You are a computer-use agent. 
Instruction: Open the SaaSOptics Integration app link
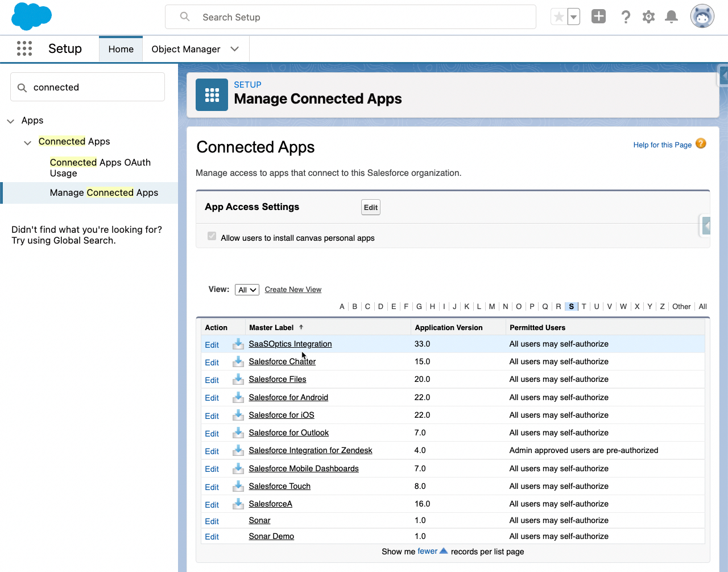[x=290, y=344]
